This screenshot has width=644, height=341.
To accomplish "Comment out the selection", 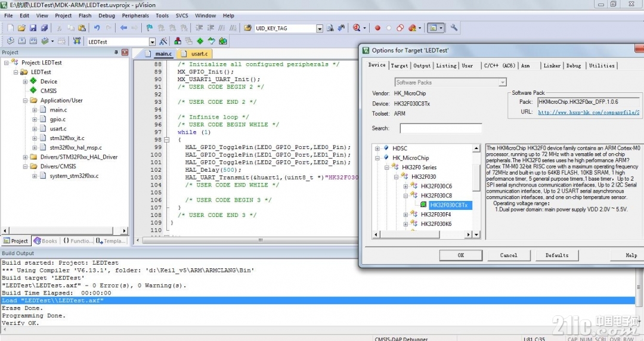I will [222, 28].
